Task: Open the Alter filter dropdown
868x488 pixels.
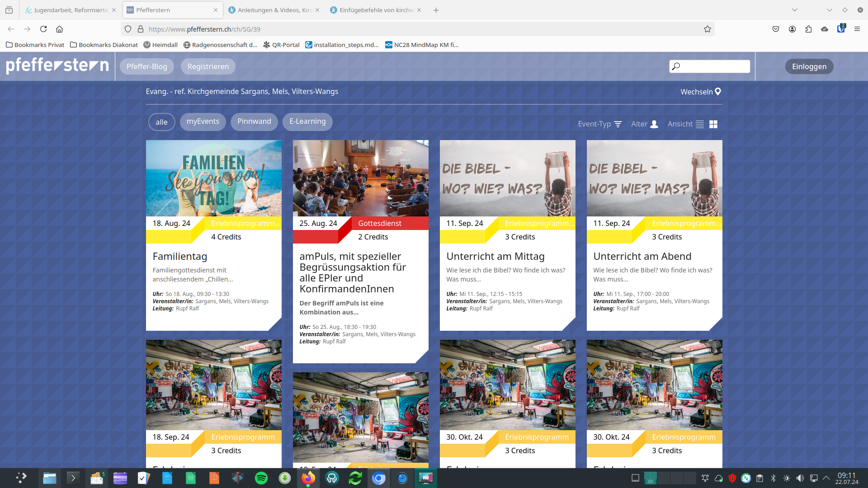Action: pyautogui.click(x=645, y=124)
